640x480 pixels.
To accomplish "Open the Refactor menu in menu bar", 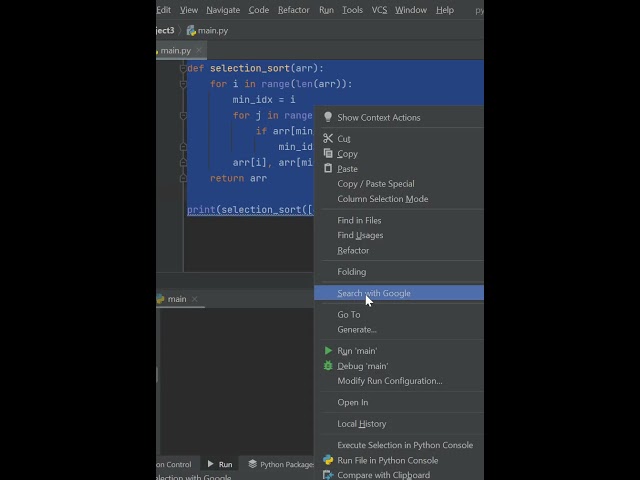I will 293,10.
